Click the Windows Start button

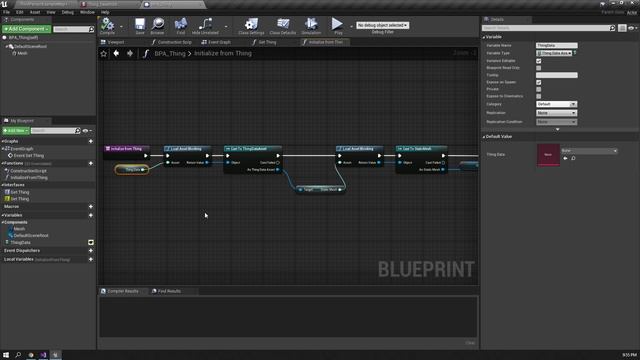pos(6,355)
